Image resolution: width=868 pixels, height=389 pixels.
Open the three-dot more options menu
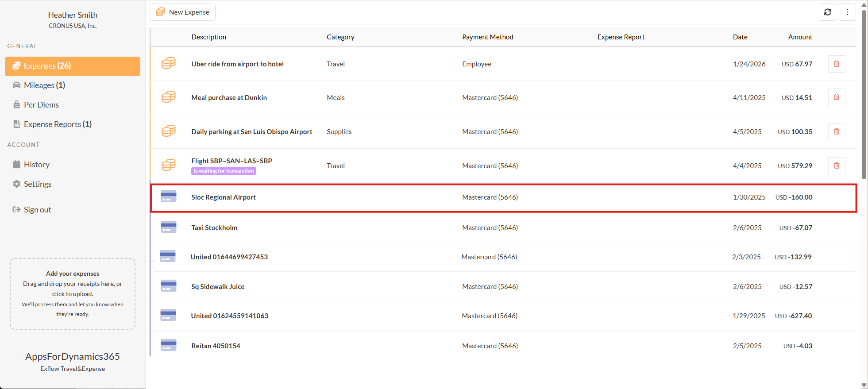[x=847, y=12]
